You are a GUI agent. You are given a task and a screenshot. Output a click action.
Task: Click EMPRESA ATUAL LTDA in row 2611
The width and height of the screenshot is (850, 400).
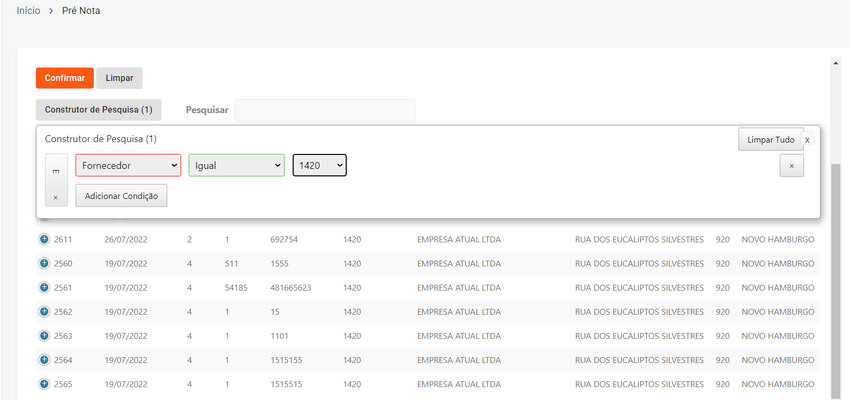pos(459,240)
